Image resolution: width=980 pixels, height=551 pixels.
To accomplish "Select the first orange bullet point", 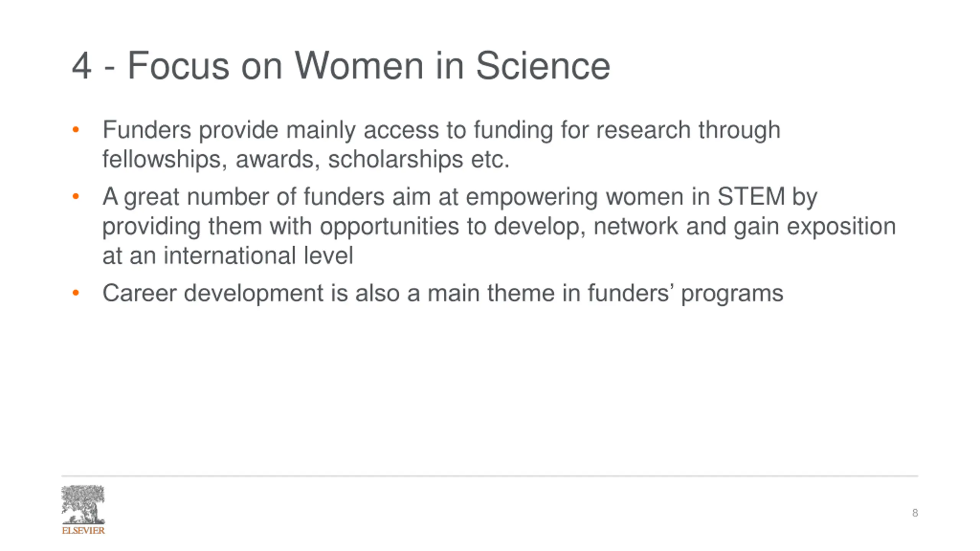I will [x=75, y=130].
